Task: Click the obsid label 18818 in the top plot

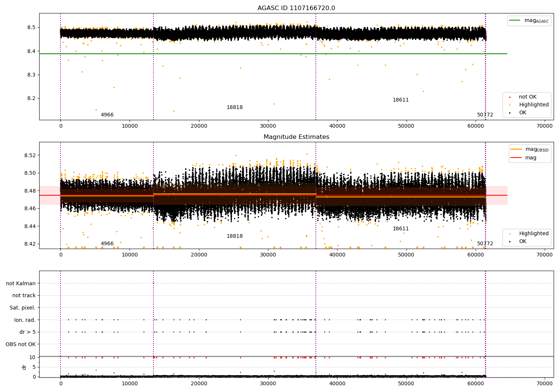Action: [234, 108]
